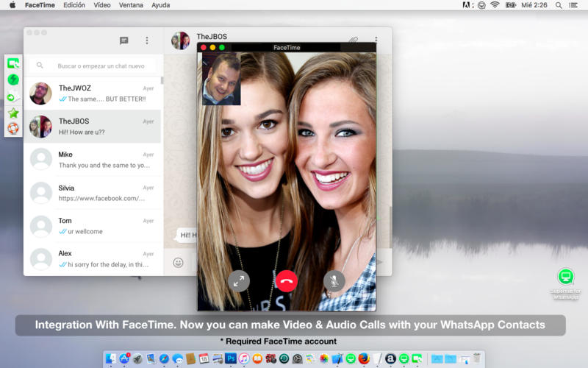This screenshot has height=368, width=588.
Task: Click TheJBOS avatar in the conversation header
Action: coord(180,40)
